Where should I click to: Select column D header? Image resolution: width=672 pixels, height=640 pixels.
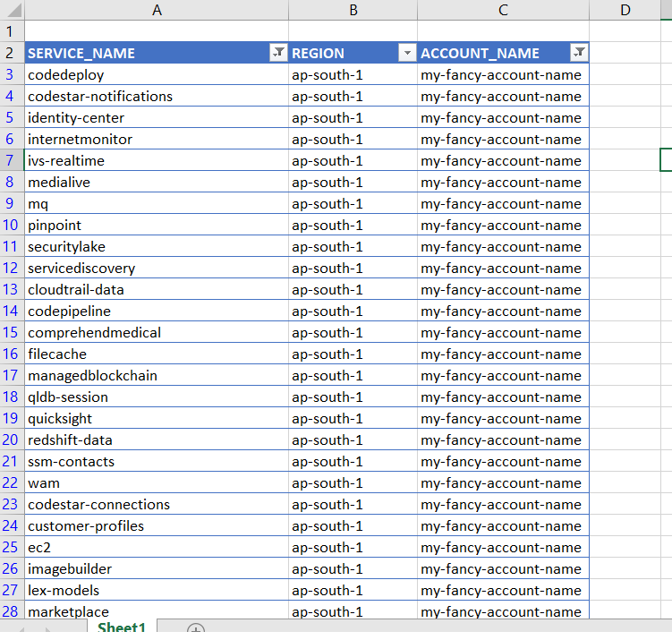[625, 10]
